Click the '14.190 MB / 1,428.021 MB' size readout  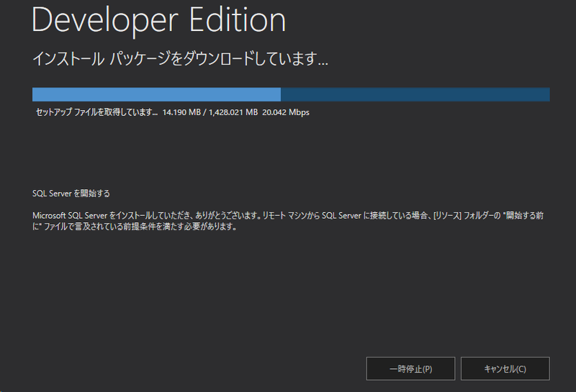click(210, 112)
